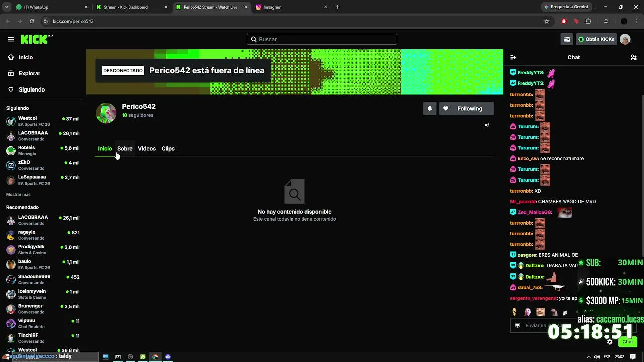Screen dimensions: 644x362
Task: Open OBS Studio from the taskbar
Action: [130, 357]
